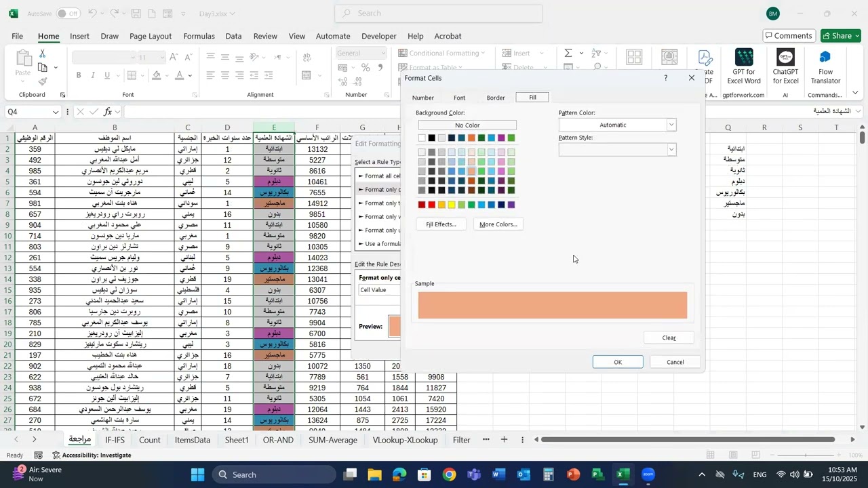
Task: Open the Comments pane
Action: click(x=789, y=36)
